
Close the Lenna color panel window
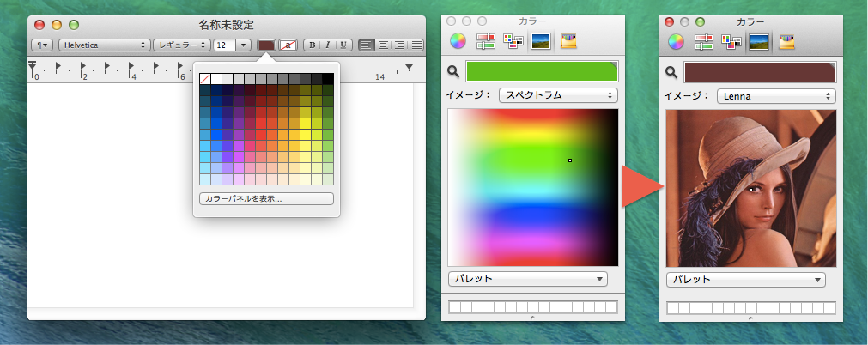click(670, 21)
